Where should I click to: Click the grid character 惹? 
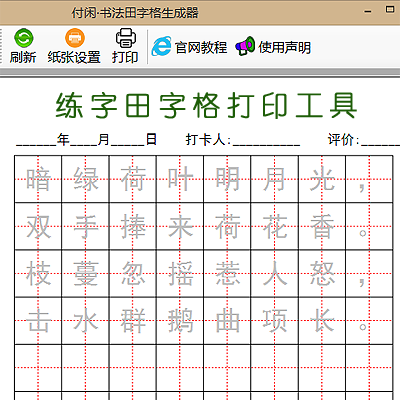[228, 274]
